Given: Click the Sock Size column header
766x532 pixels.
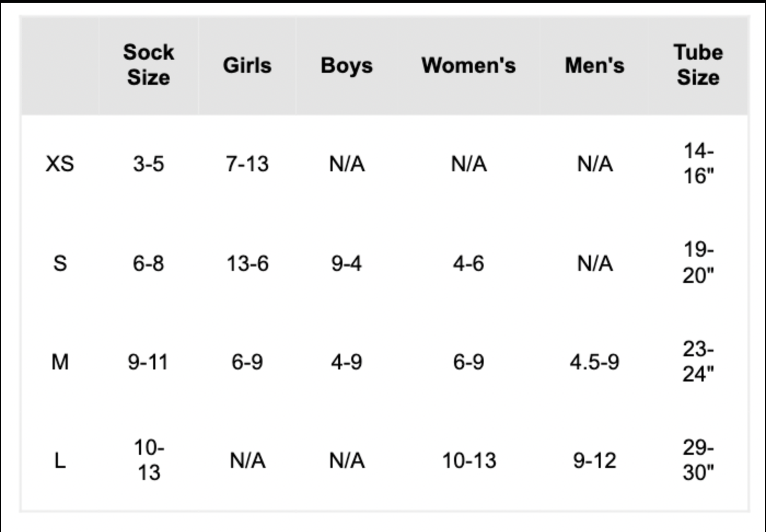Looking at the screenshot, I should (x=148, y=65).
